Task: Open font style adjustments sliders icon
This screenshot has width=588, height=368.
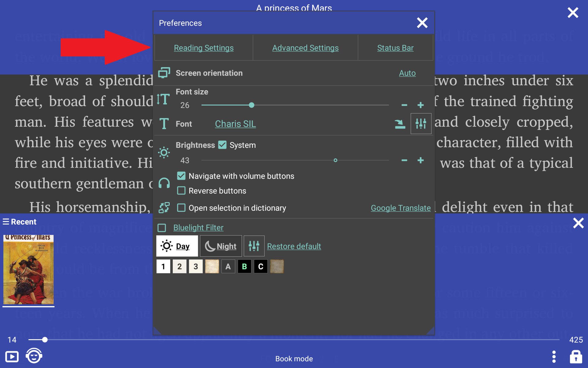Action: tap(421, 124)
